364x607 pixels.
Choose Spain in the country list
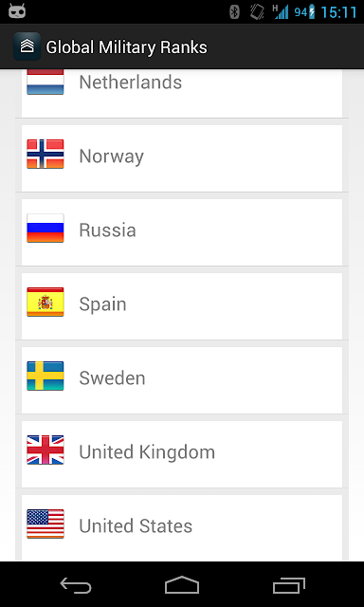point(182,305)
